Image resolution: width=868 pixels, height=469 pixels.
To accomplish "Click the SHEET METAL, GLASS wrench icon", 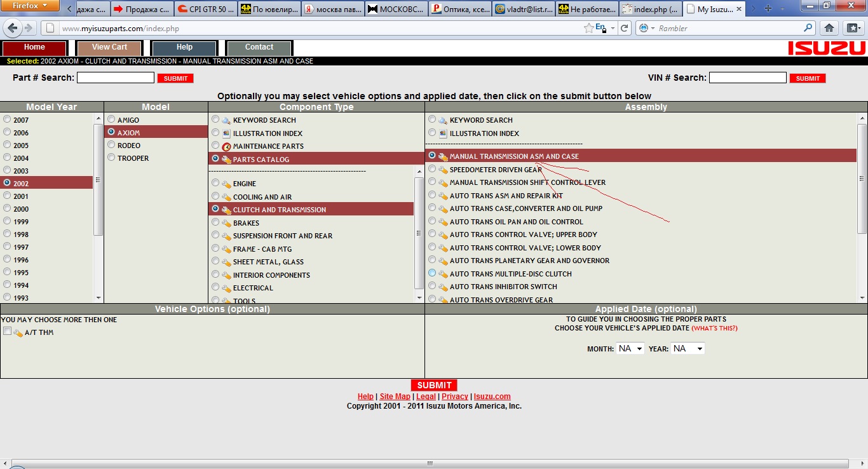I will point(226,262).
